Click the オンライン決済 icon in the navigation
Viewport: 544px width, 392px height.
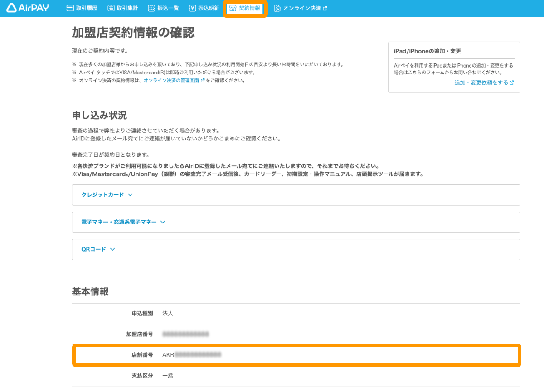click(277, 8)
